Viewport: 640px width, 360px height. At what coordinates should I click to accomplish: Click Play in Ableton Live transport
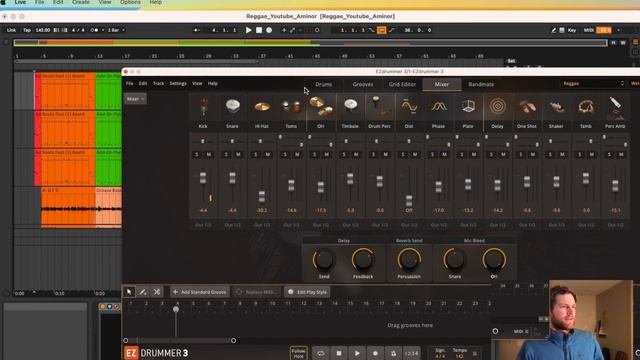coord(249,30)
